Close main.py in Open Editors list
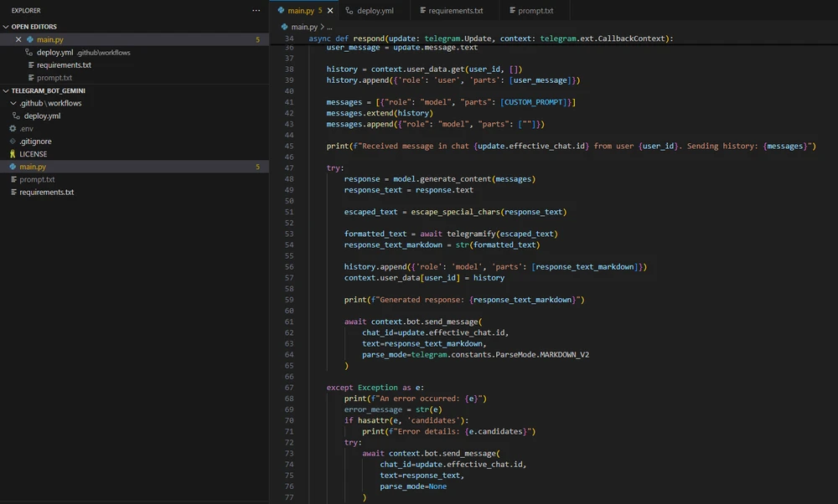This screenshot has height=504, width=838. point(18,39)
